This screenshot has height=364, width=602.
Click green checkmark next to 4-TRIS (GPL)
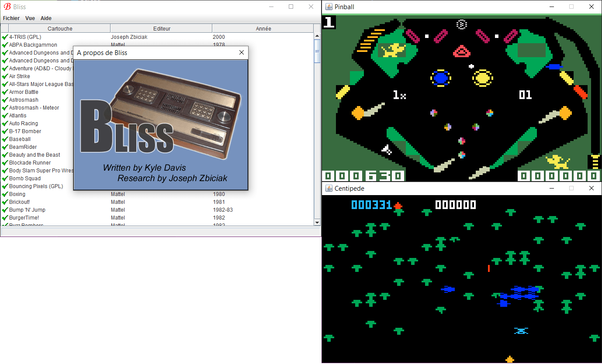pos(5,37)
